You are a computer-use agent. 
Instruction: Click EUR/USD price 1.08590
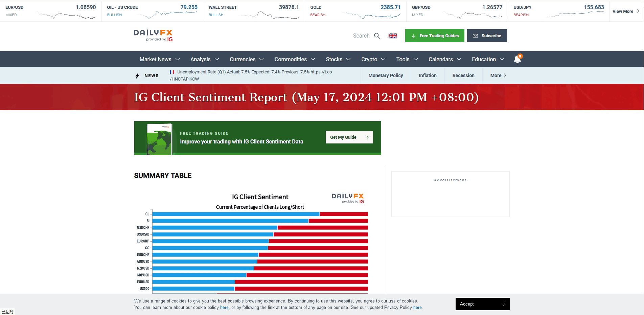[86, 7]
